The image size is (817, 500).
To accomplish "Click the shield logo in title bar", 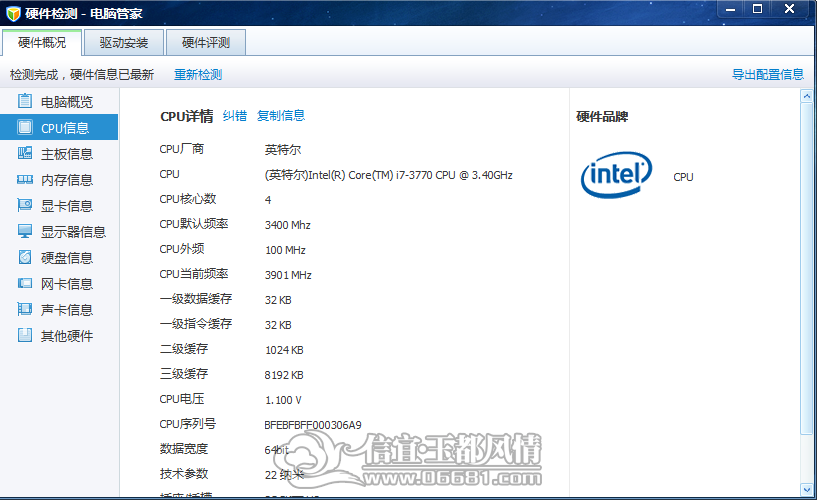I will coord(13,14).
